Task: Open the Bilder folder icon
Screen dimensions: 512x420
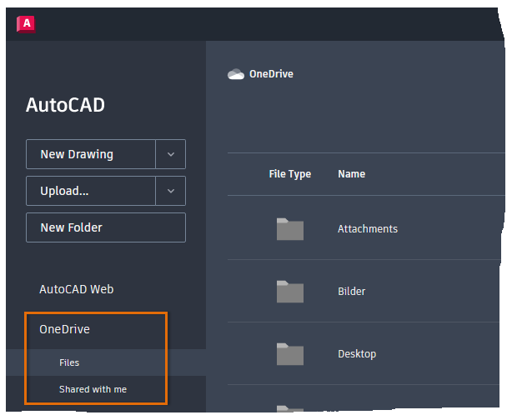Action: click(290, 292)
